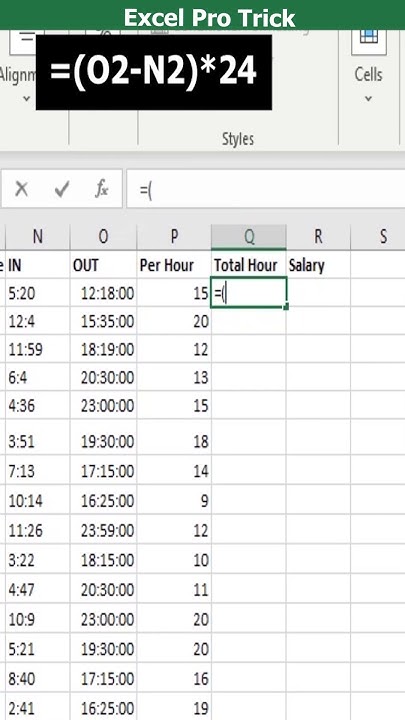The height and width of the screenshot is (720, 405).
Task: Click the Total Hour header cell
Action: click(249, 265)
